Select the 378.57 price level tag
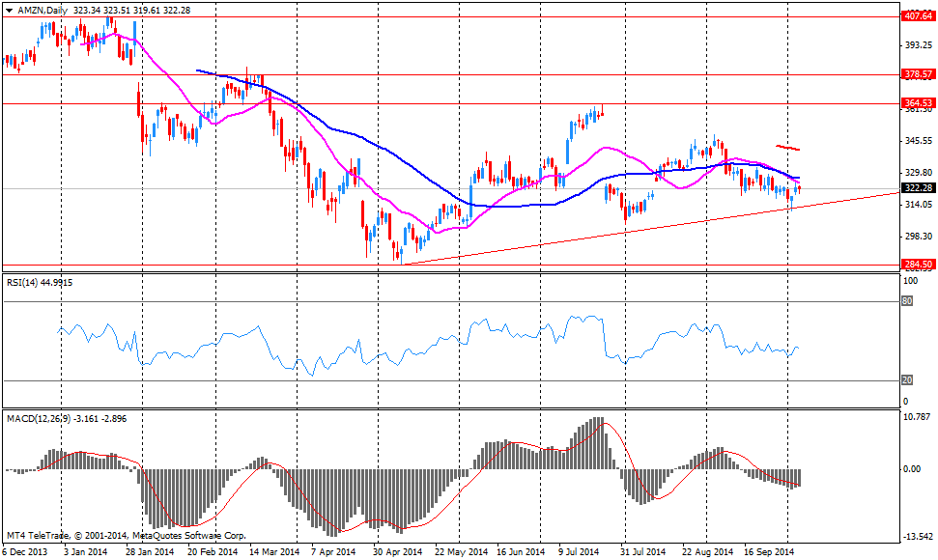This screenshot has height=560, width=938. [917, 74]
